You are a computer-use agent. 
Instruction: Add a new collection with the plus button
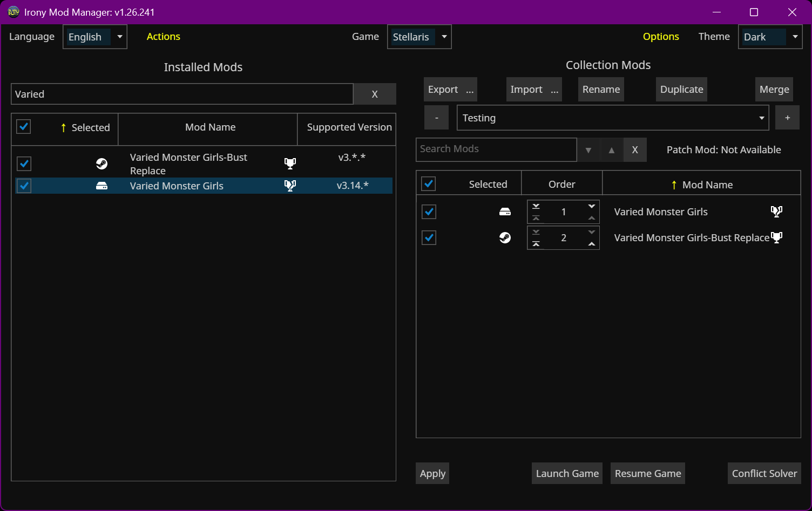pyautogui.click(x=787, y=118)
